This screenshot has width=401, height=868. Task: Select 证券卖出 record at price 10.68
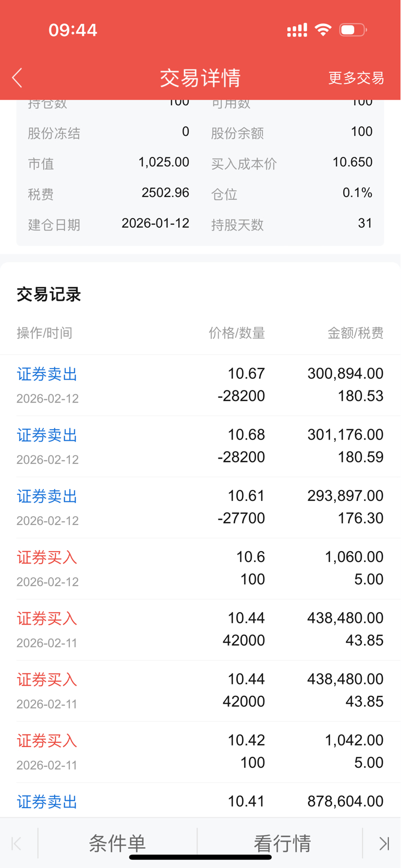click(x=200, y=446)
